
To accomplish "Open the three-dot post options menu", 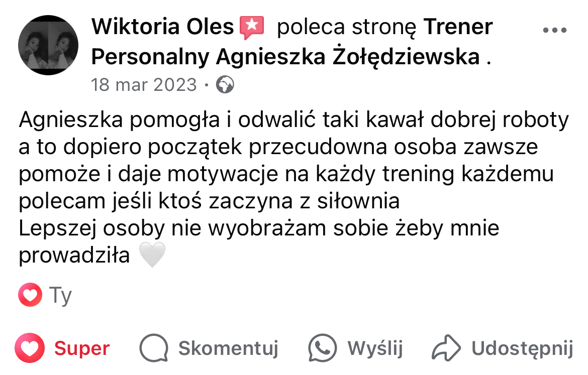I will pyautogui.click(x=555, y=30).
